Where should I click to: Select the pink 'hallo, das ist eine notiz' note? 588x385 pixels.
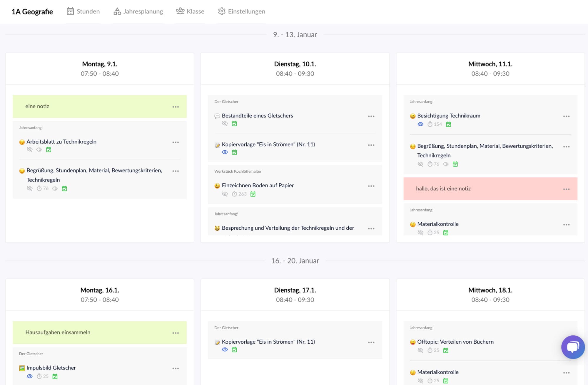pos(443,189)
